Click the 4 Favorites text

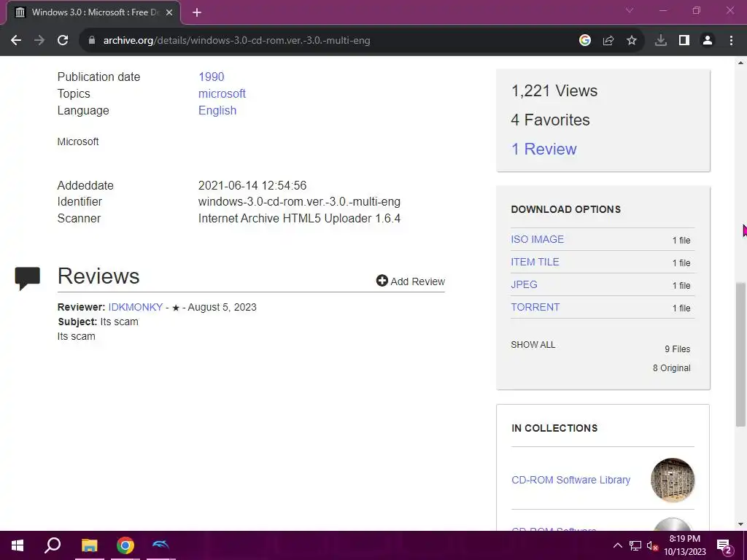coord(550,120)
